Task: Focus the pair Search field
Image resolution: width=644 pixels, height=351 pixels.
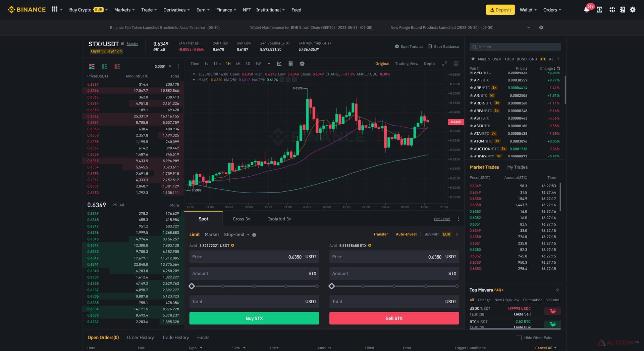Action: pyautogui.click(x=515, y=47)
